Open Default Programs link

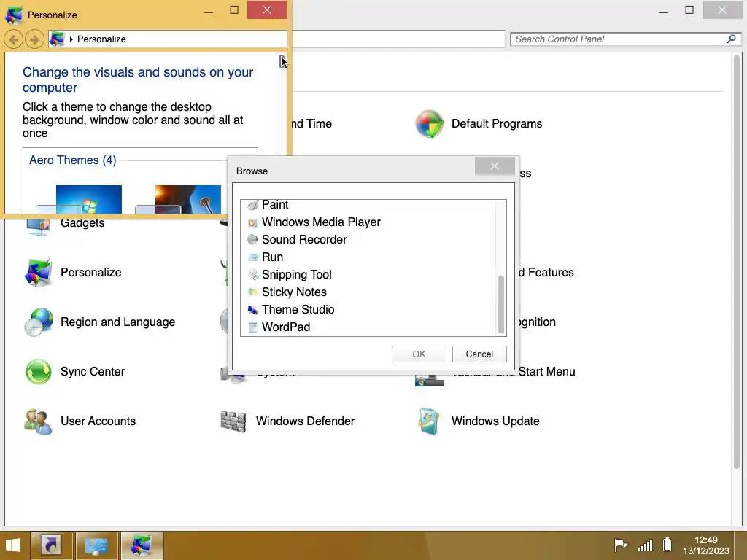click(x=496, y=124)
